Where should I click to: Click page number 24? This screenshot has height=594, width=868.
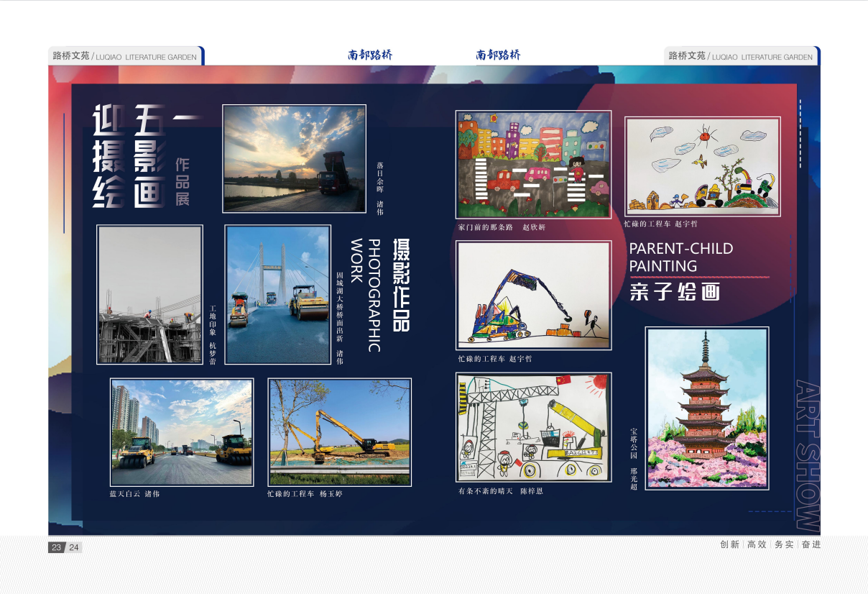point(74,547)
